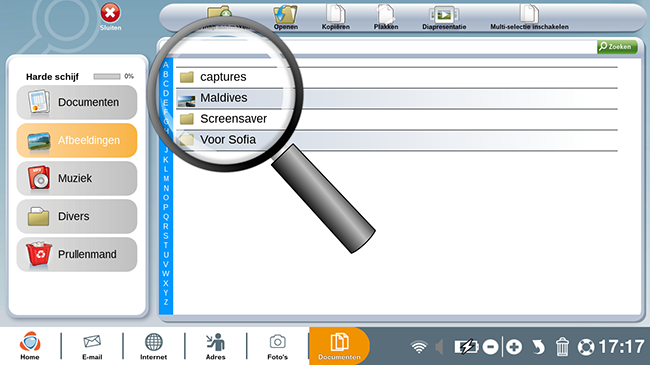Click the battery charging icon
This screenshot has height=365, width=650.
(x=467, y=347)
